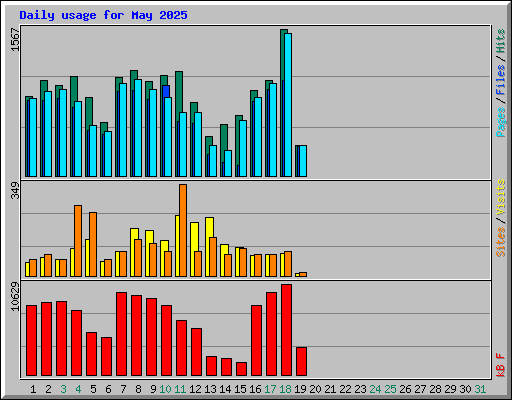Select day label 20 on the x-axis

point(315,389)
